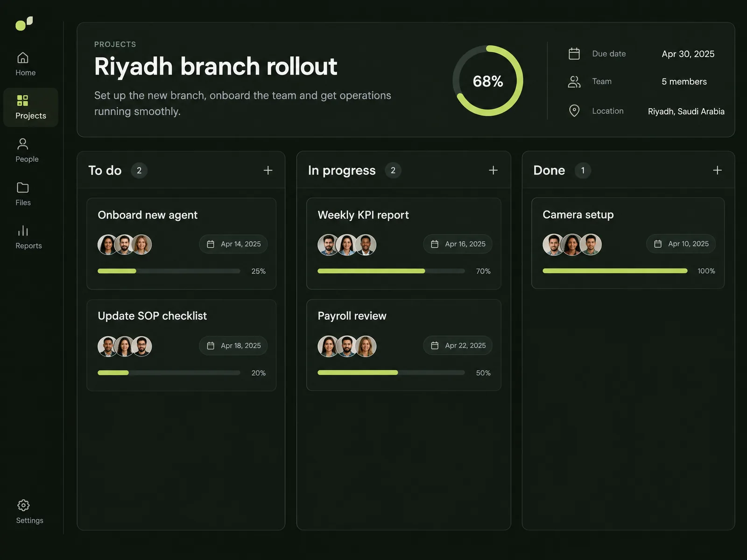Open the Apr 22, 2025 date chip

click(x=458, y=345)
